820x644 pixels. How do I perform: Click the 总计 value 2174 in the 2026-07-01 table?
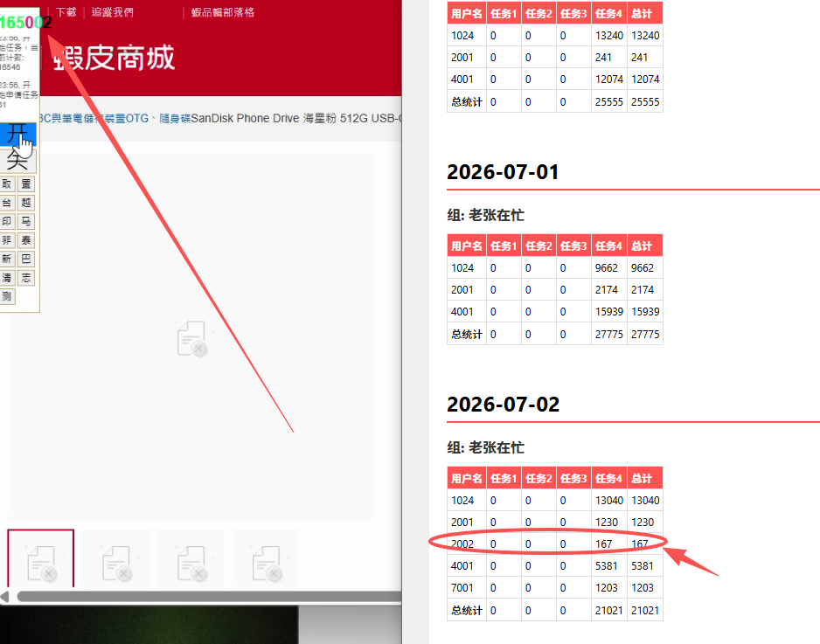pos(643,290)
